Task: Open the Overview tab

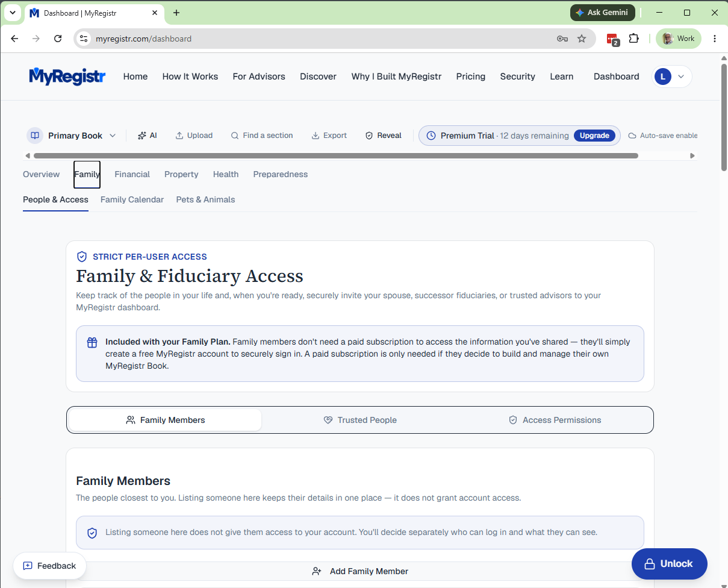Action: pos(41,174)
